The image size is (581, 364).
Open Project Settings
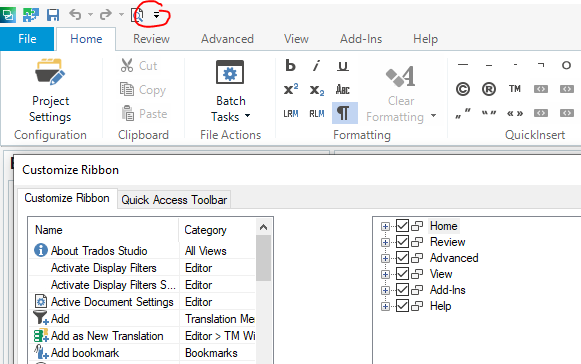tap(50, 90)
